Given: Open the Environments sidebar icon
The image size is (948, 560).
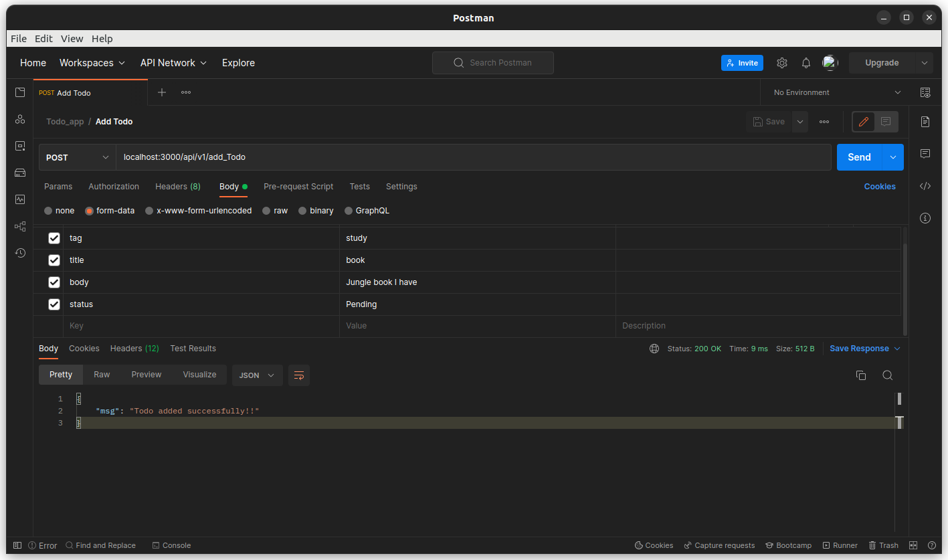Looking at the screenshot, I should point(20,146).
